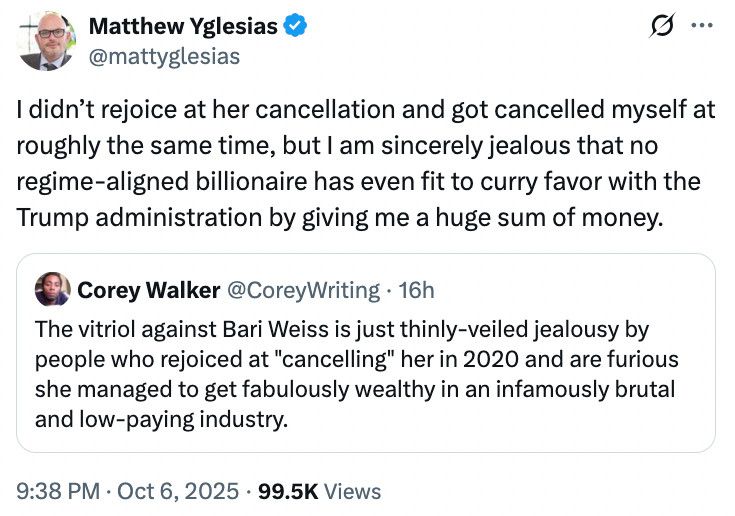Click the 16h timestamp on quoted post
735x516 pixels.
(416, 290)
